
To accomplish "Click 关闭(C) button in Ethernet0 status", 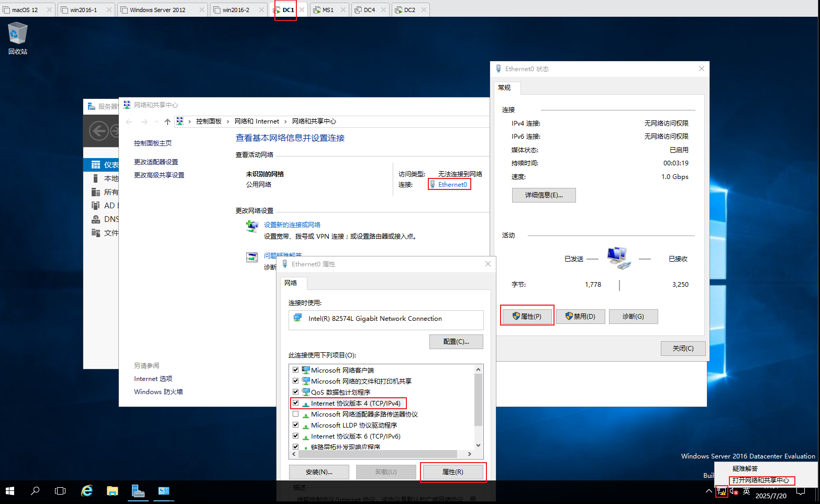I will click(x=683, y=349).
